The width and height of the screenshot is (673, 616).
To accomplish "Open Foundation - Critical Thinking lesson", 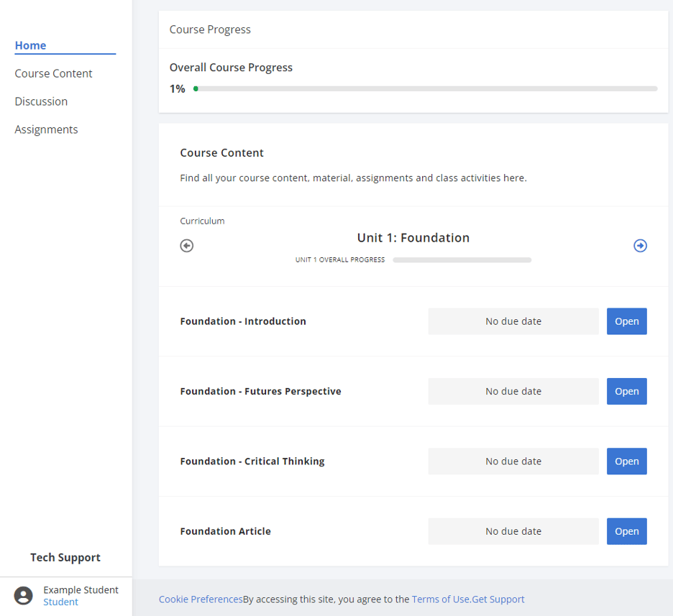I will tap(626, 461).
